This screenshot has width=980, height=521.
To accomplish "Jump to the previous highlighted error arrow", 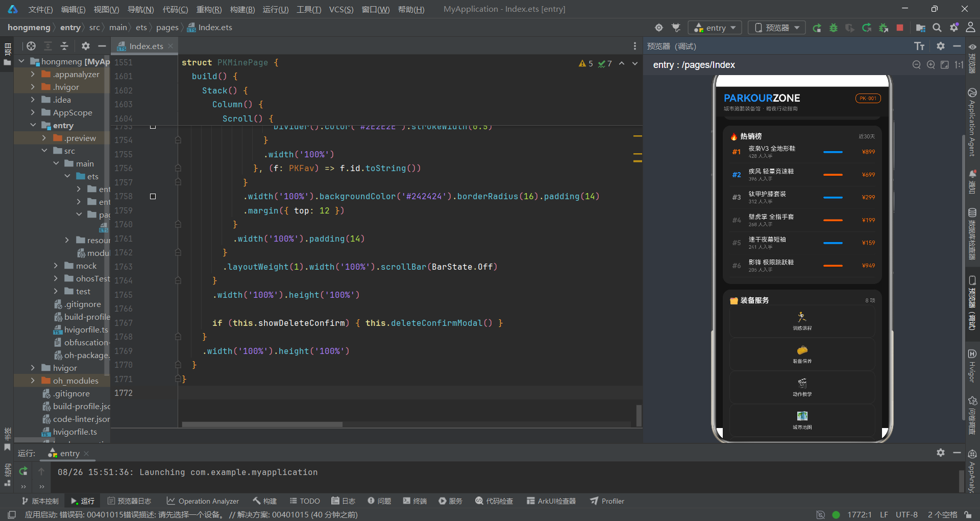I will click(x=622, y=63).
